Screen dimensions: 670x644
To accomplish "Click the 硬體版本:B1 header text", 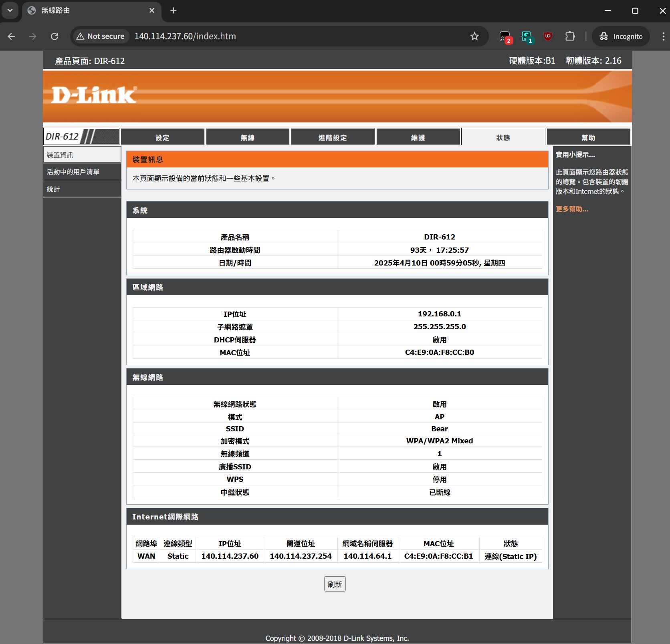I will click(x=532, y=60).
